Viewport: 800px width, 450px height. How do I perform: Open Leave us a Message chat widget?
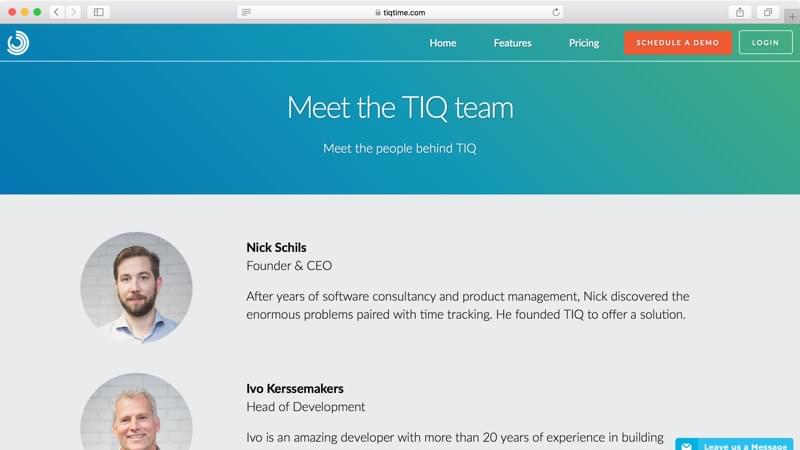(x=734, y=444)
